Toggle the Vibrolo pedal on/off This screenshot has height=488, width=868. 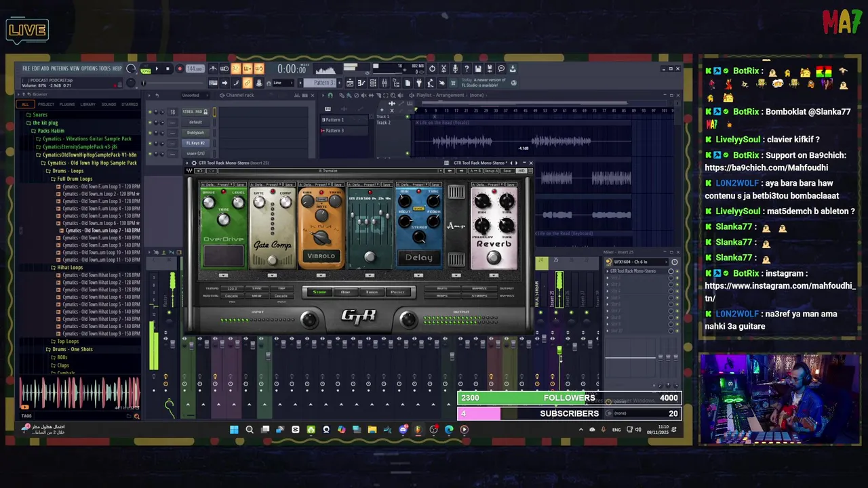click(x=321, y=256)
